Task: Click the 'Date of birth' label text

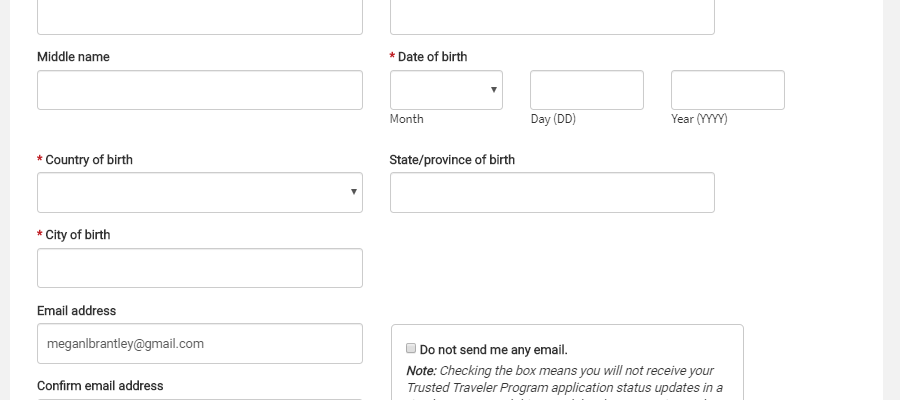Action: (432, 57)
